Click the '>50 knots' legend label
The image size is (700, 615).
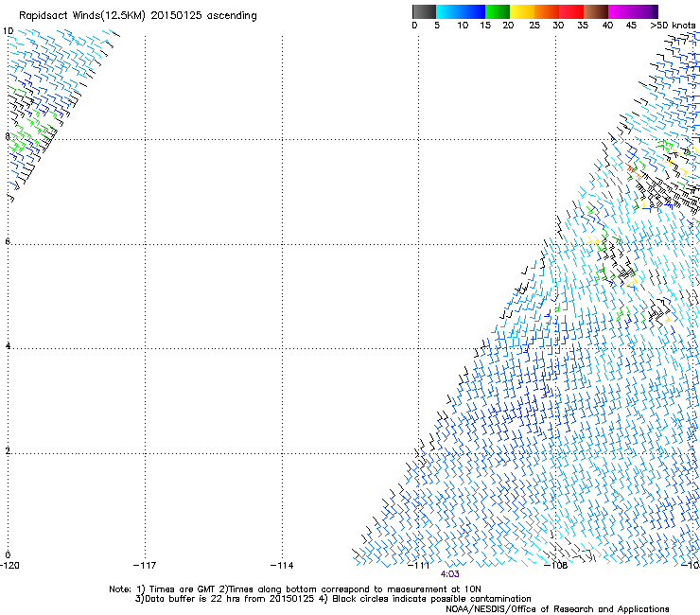pyautogui.click(x=673, y=26)
